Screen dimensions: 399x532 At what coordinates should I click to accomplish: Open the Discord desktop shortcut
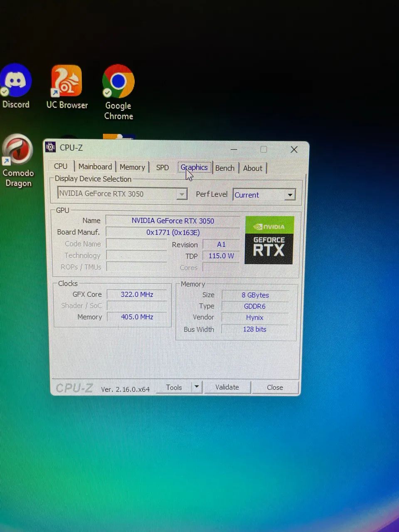pos(16,86)
